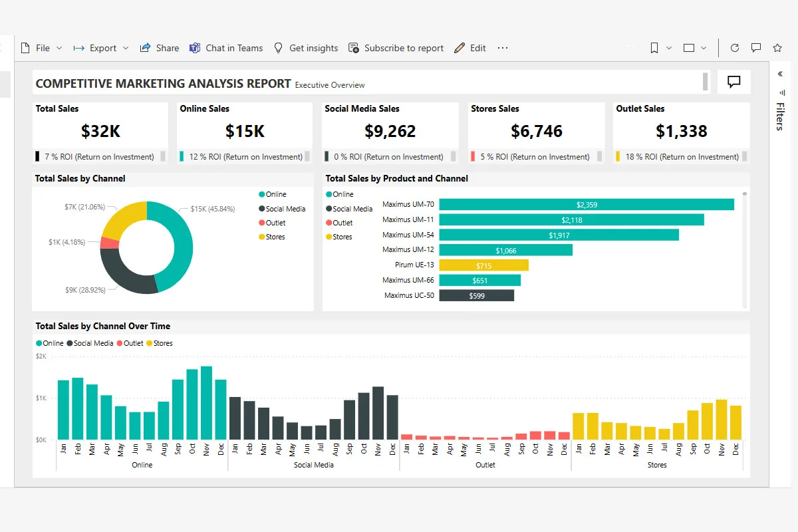Click the bookmark icon in the toolbar

(x=653, y=47)
